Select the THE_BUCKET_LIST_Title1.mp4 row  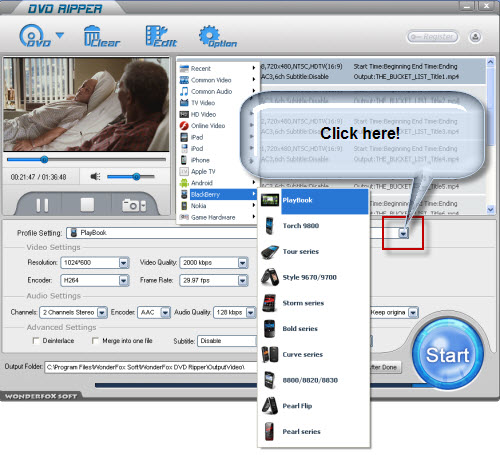(x=373, y=71)
